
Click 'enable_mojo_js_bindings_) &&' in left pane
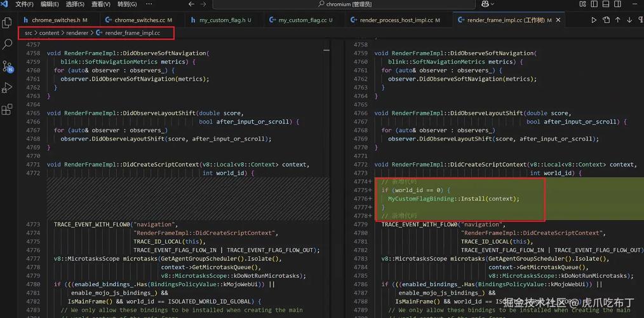pos(119,293)
